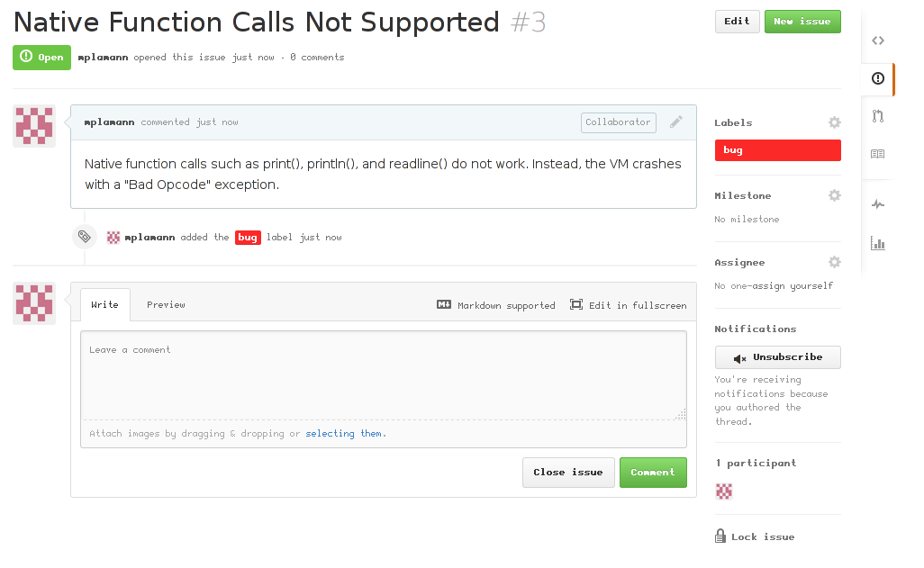The height and width of the screenshot is (568, 924).
Task: Lock issue via padlock link
Action: pos(755,536)
